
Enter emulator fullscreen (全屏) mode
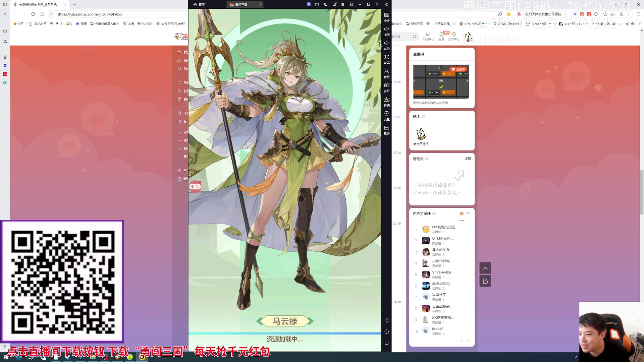386,59
